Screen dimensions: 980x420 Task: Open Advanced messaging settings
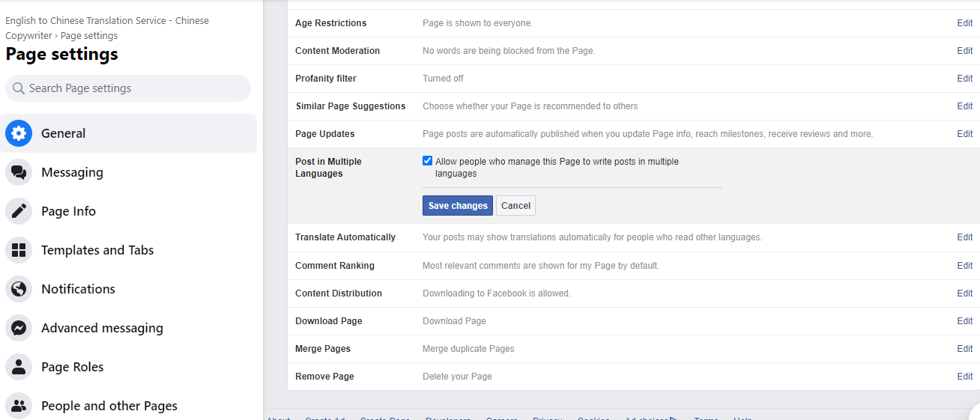128,328
